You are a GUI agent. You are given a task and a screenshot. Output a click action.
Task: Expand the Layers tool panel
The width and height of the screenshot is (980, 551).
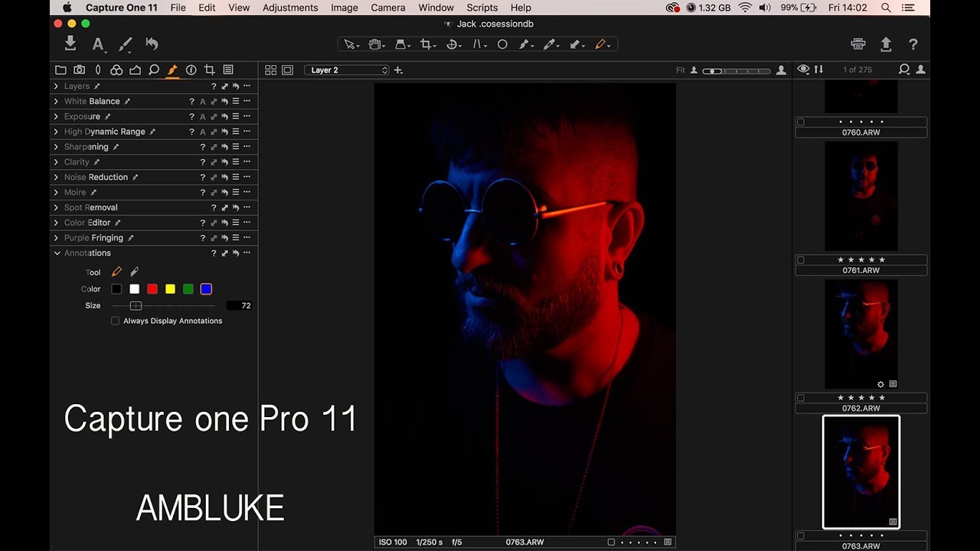[x=56, y=86]
